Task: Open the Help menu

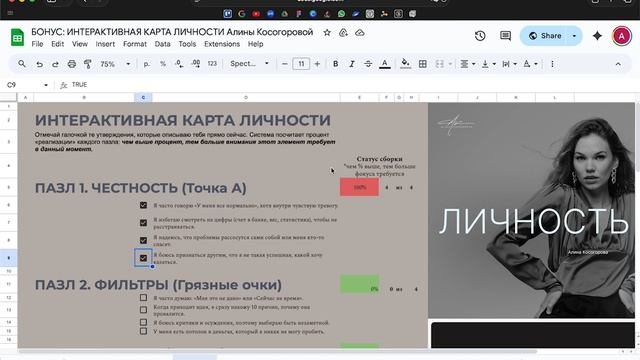Action: (256, 44)
